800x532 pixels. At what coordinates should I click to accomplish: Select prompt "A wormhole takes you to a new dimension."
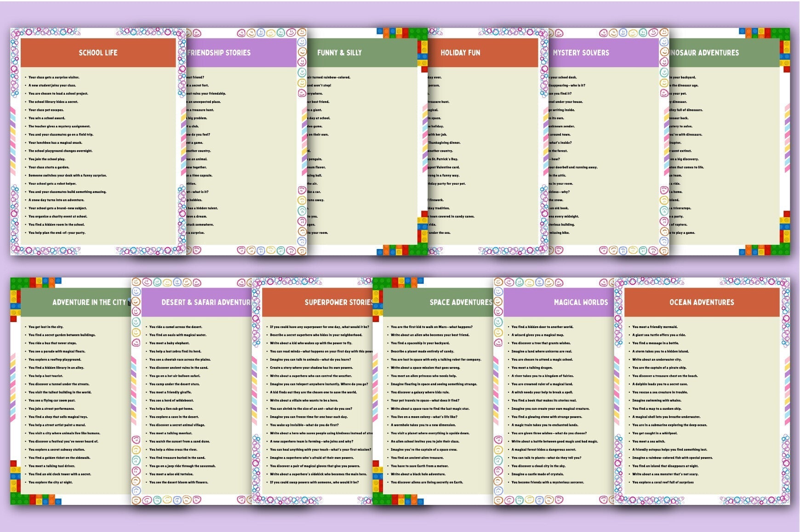pyautogui.click(x=423, y=425)
